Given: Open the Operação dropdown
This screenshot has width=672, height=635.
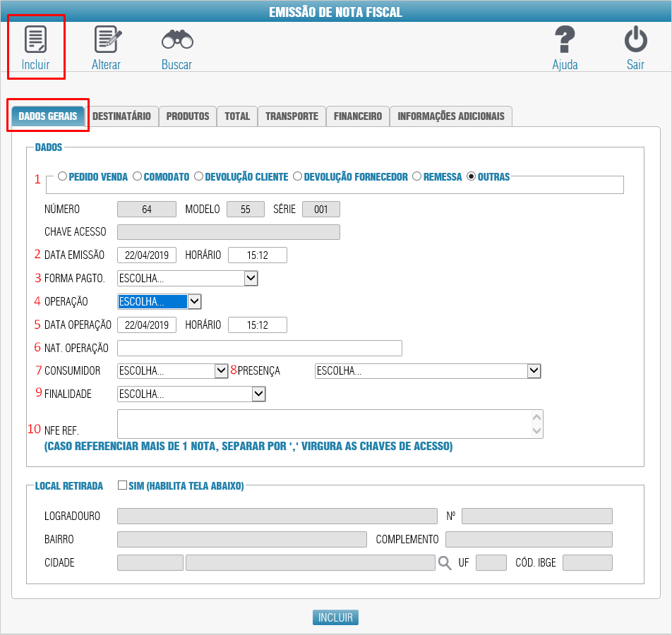Looking at the screenshot, I should [159, 301].
